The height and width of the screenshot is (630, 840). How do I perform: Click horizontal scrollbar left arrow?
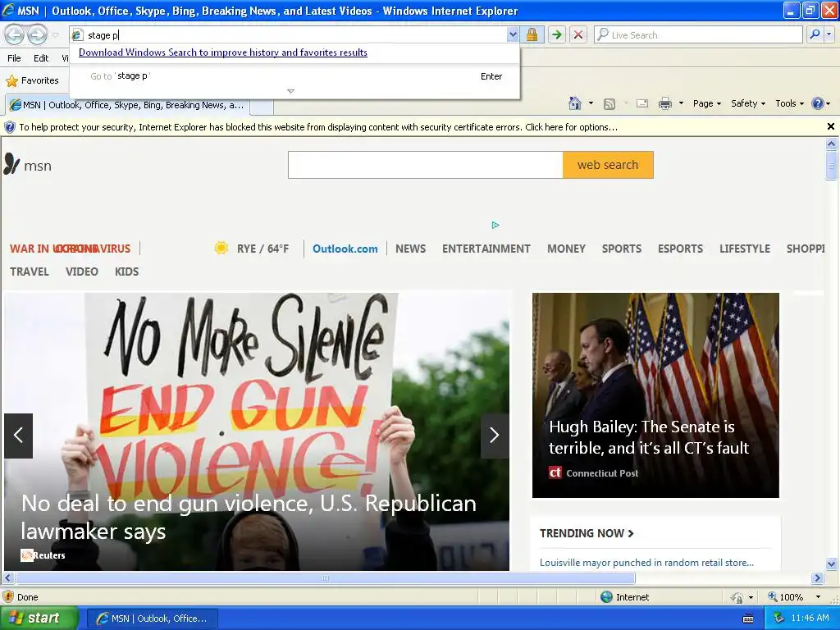coord(7,578)
